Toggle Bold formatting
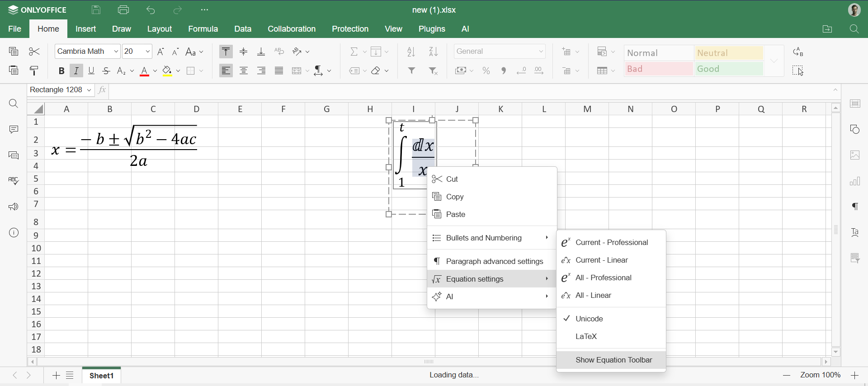This screenshot has height=386, width=868. pos(61,71)
